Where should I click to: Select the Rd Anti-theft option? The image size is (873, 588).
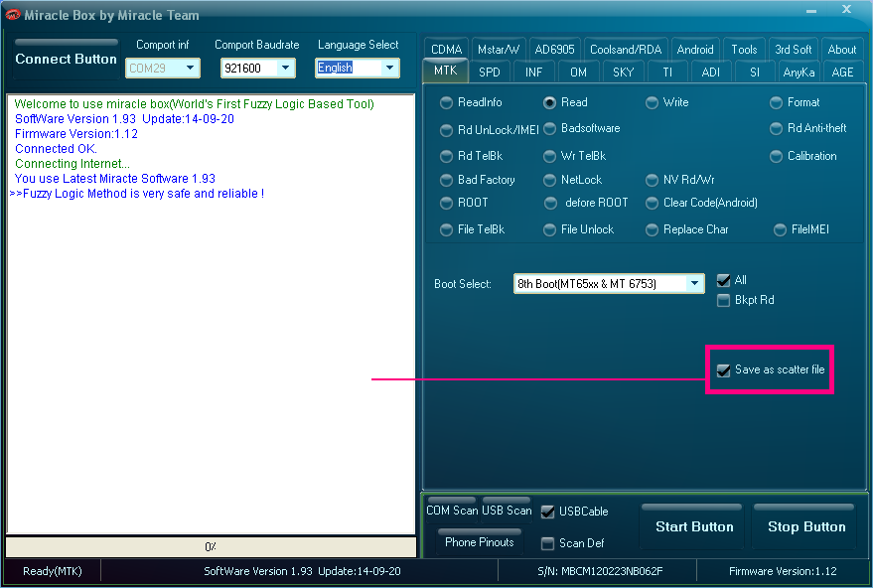click(776, 129)
